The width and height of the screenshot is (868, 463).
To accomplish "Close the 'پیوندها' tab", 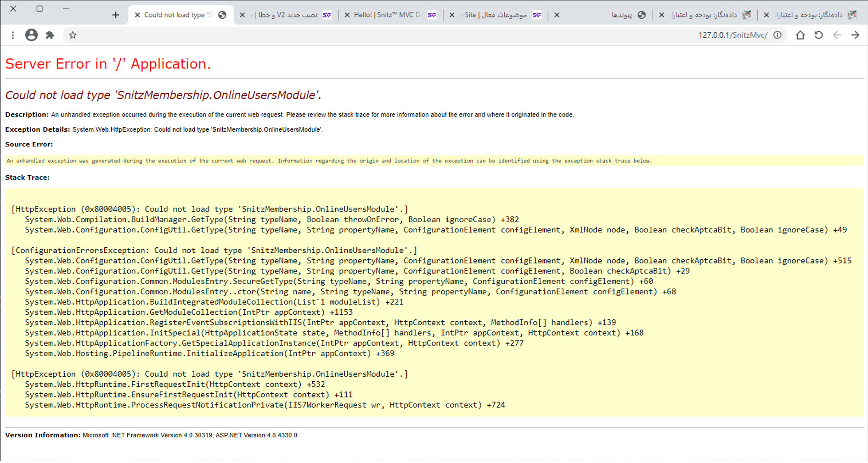I will (x=557, y=15).
